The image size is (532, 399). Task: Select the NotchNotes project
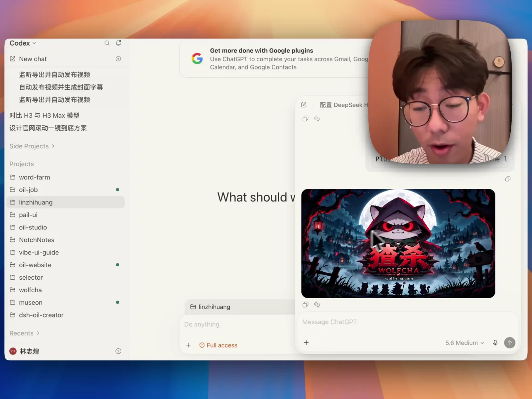pyautogui.click(x=66, y=240)
